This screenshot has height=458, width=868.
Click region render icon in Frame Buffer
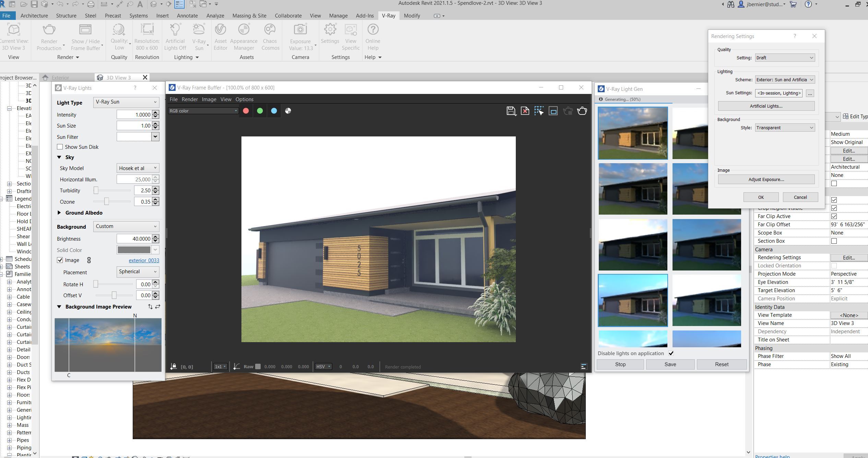(x=553, y=111)
